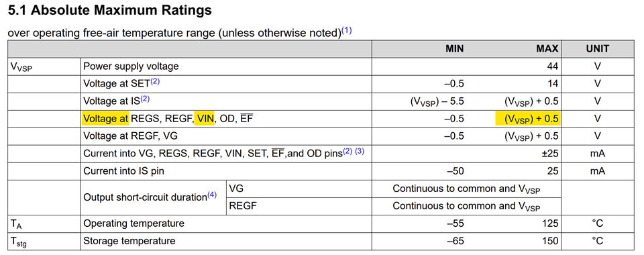Click the highlighted 'Voltage at' text
Image resolution: width=644 pixels, height=255 pixels.
(x=106, y=119)
